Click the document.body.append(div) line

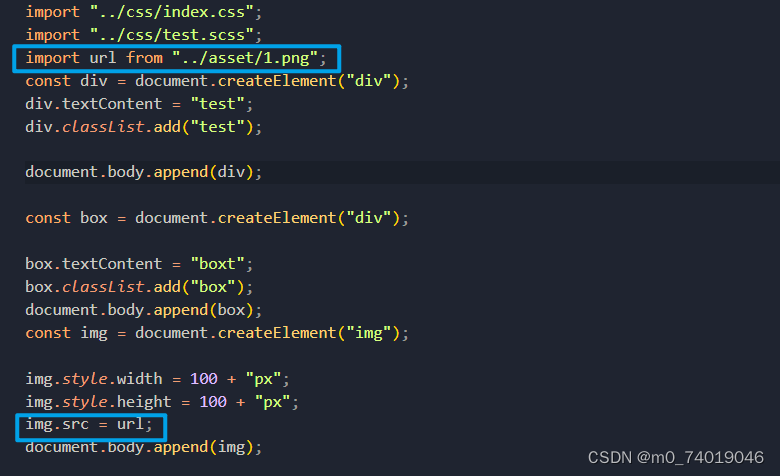[143, 172]
